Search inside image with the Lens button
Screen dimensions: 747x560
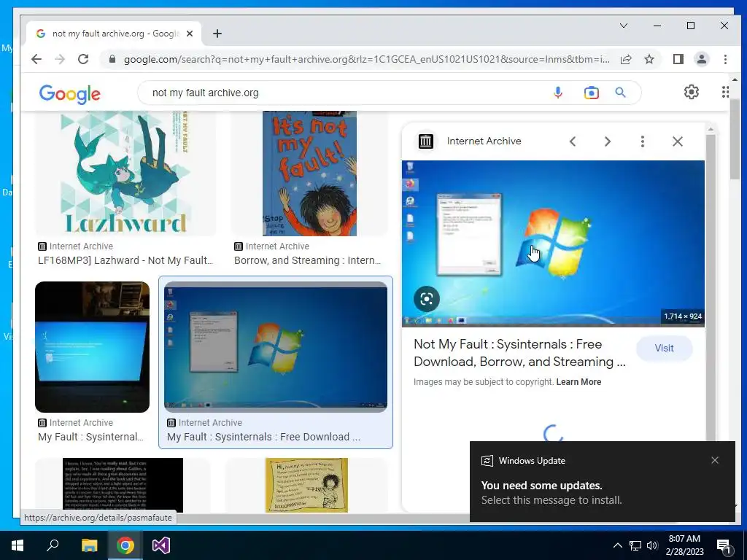click(x=426, y=299)
